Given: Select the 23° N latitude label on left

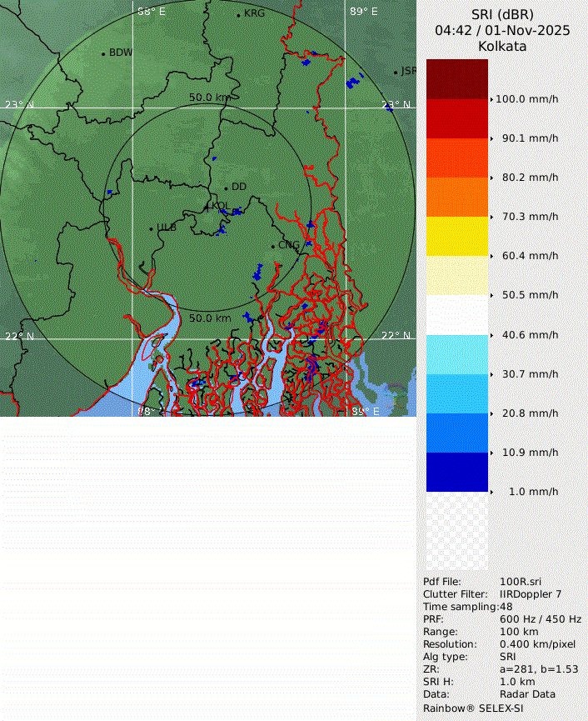Looking at the screenshot, I should point(19,104).
